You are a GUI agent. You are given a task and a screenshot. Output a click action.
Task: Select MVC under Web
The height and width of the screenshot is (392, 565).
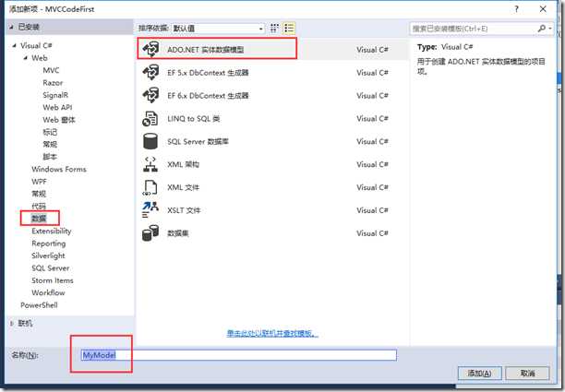[51, 70]
